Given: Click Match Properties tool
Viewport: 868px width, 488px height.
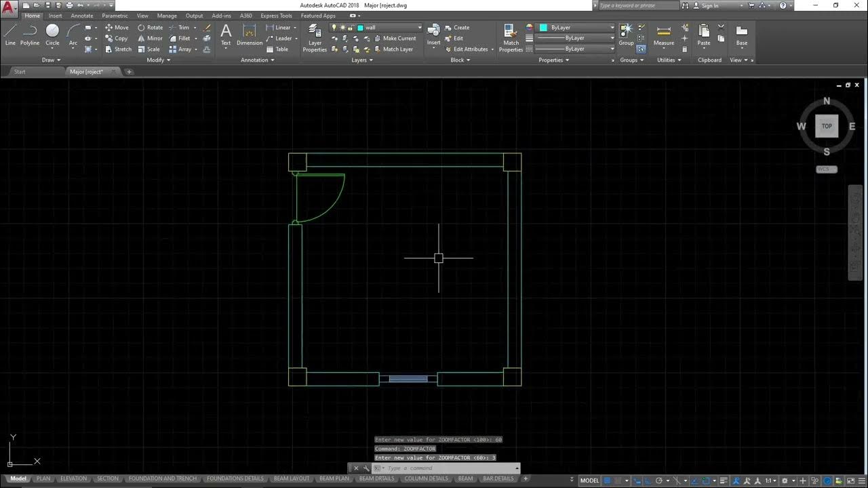Looking at the screenshot, I should coord(511,37).
